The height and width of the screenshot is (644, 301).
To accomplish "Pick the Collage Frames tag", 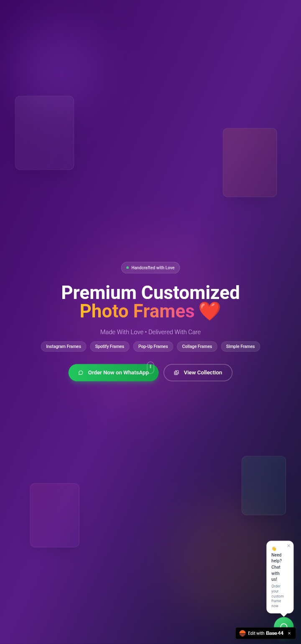I will point(197,346).
